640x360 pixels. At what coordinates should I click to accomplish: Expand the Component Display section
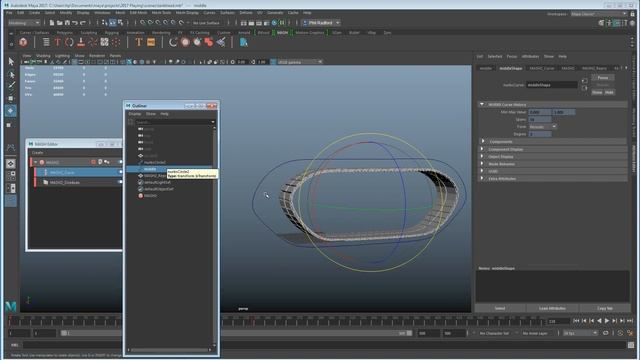pyautogui.click(x=482, y=149)
